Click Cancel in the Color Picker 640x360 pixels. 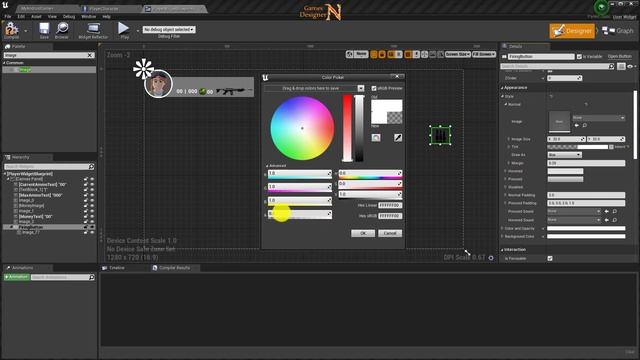(390, 233)
